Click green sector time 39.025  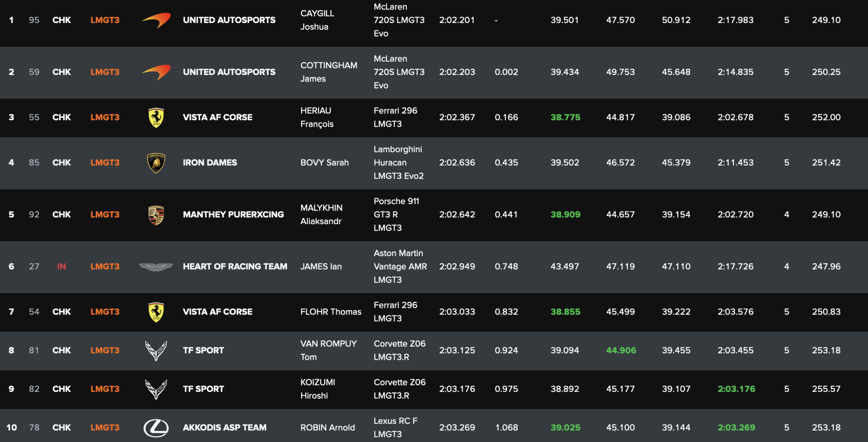[566, 428]
